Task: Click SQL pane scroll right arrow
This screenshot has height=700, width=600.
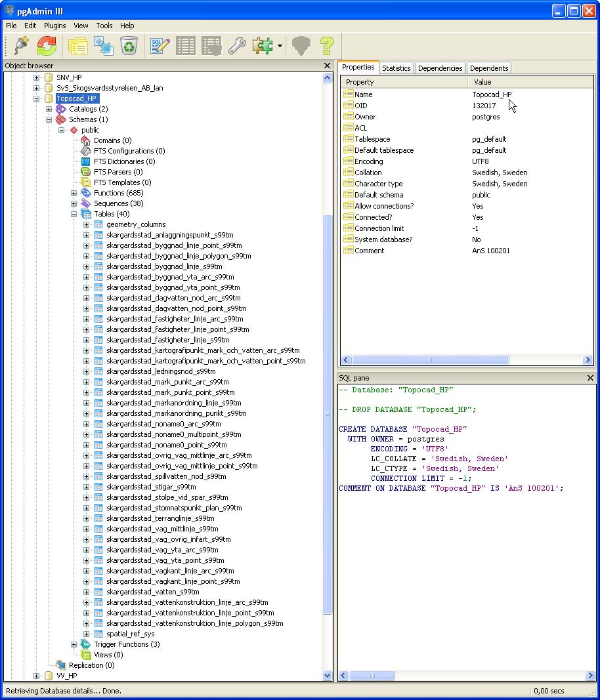Action: (591, 676)
